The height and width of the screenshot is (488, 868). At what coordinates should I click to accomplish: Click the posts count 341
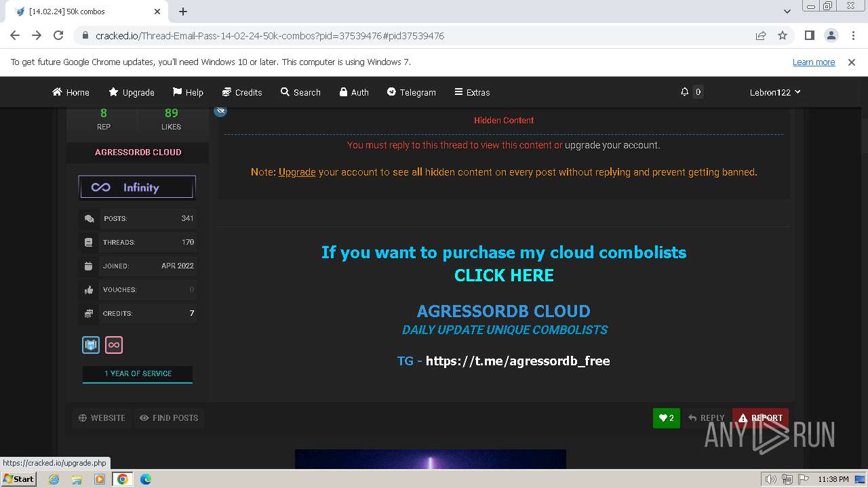pos(188,218)
